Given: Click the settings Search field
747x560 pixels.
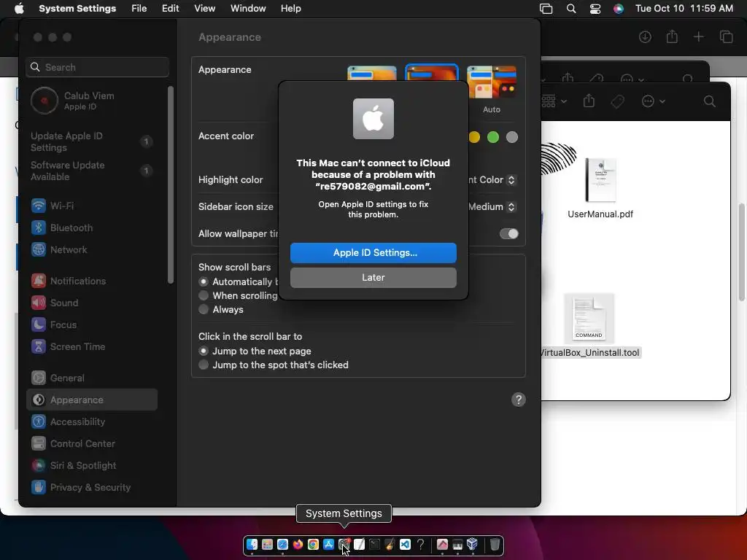Looking at the screenshot, I should coord(97,67).
